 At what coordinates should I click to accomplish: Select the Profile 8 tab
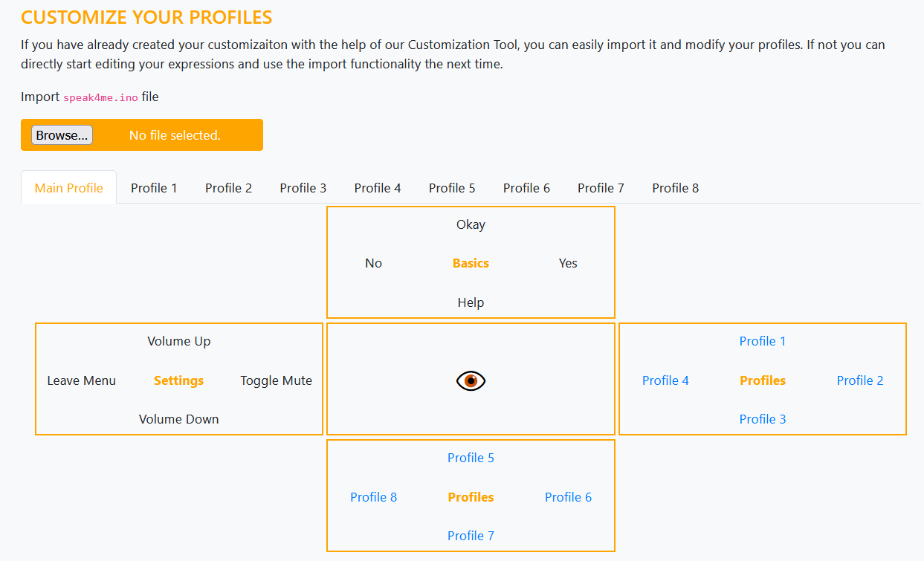675,188
